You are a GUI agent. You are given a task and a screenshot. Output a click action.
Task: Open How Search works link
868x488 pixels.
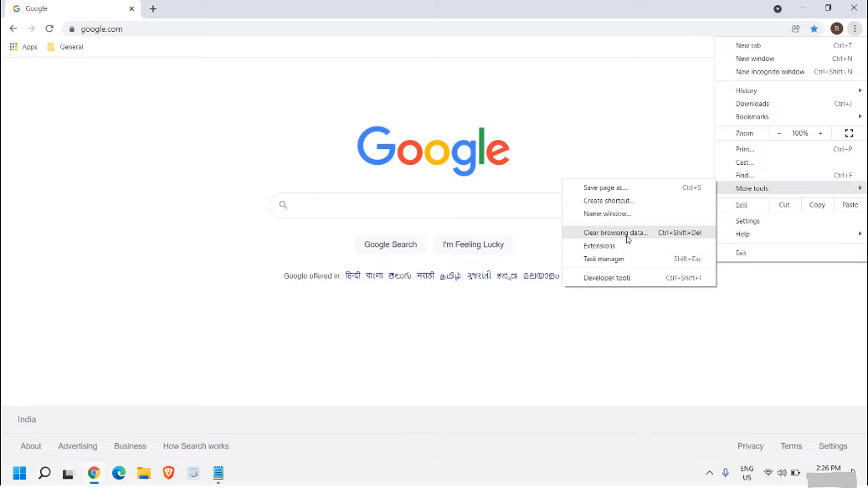(x=196, y=446)
